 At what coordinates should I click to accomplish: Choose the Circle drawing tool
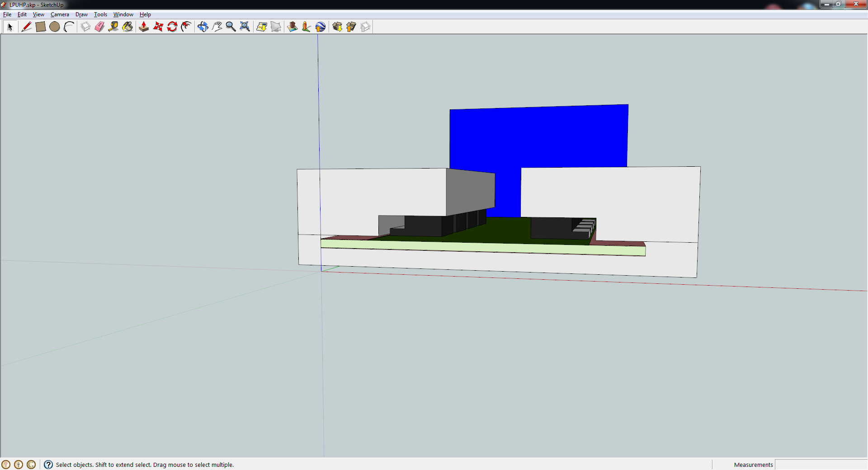coord(55,27)
